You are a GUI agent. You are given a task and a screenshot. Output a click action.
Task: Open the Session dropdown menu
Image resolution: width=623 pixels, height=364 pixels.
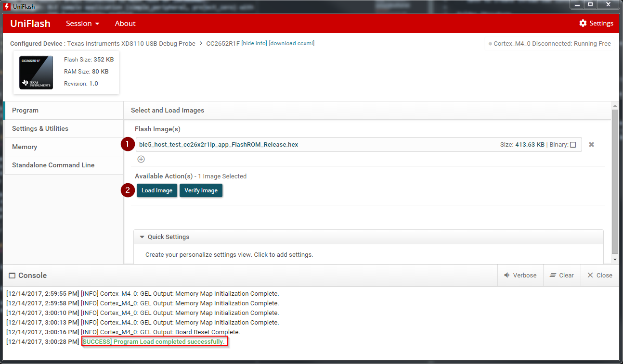(x=82, y=23)
